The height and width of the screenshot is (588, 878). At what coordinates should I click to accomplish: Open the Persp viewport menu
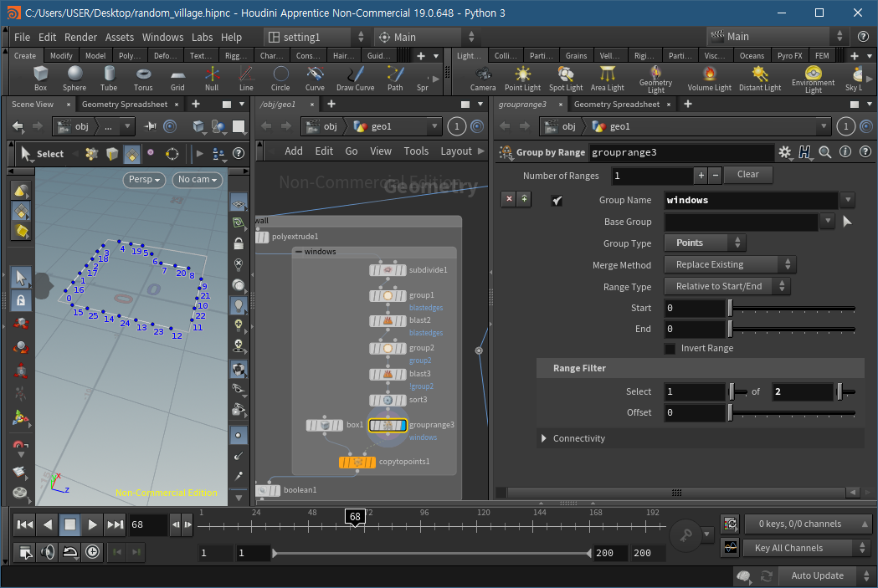click(145, 180)
